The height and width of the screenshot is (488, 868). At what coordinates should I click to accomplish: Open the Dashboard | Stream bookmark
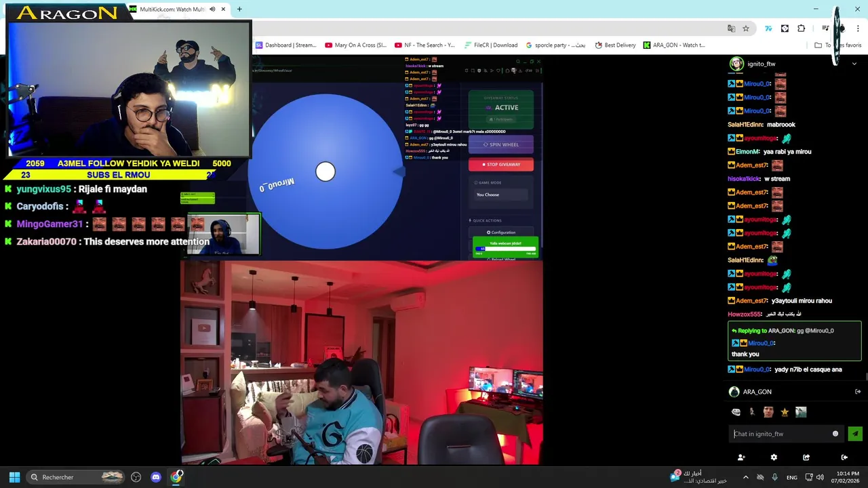click(x=285, y=45)
